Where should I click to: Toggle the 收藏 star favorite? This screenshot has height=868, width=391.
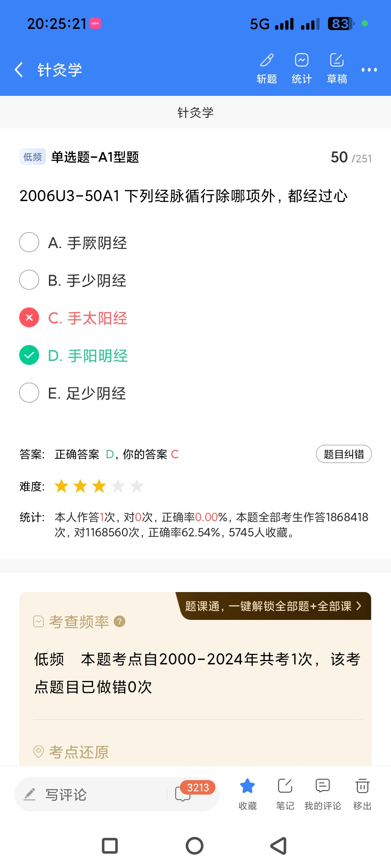tap(248, 794)
